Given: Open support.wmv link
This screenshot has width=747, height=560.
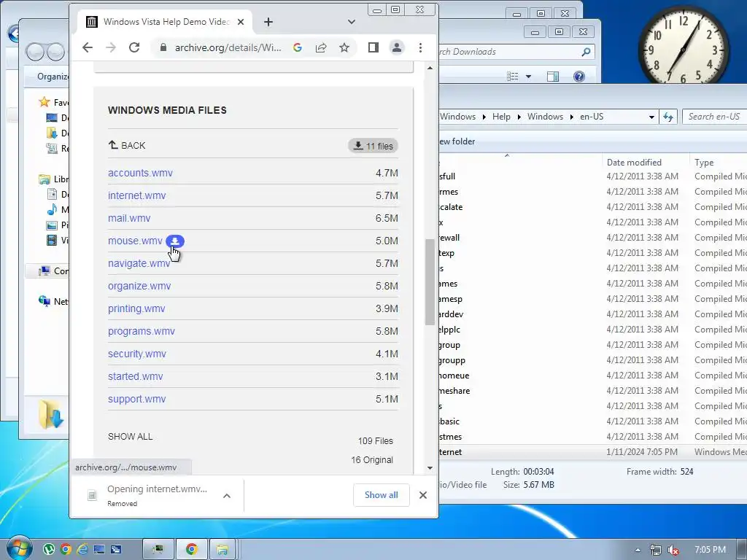Looking at the screenshot, I should click(136, 399).
